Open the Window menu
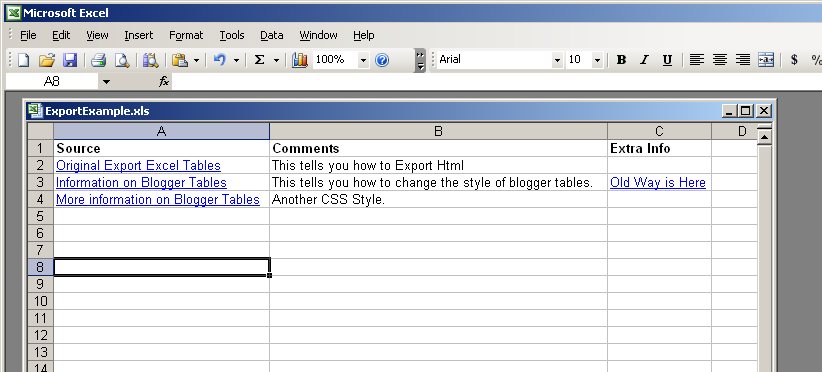Viewport: 822px width, 372px height. coord(318,35)
